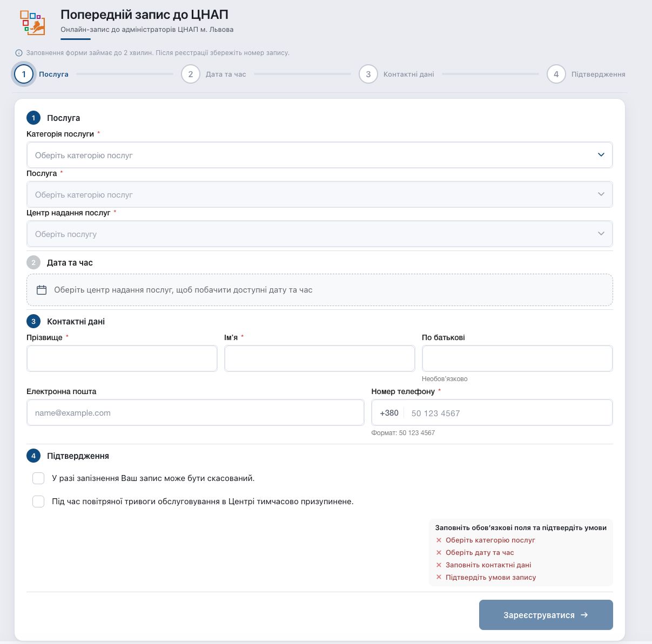
Task: Click the Електронна пошта input field
Action: (x=196, y=412)
